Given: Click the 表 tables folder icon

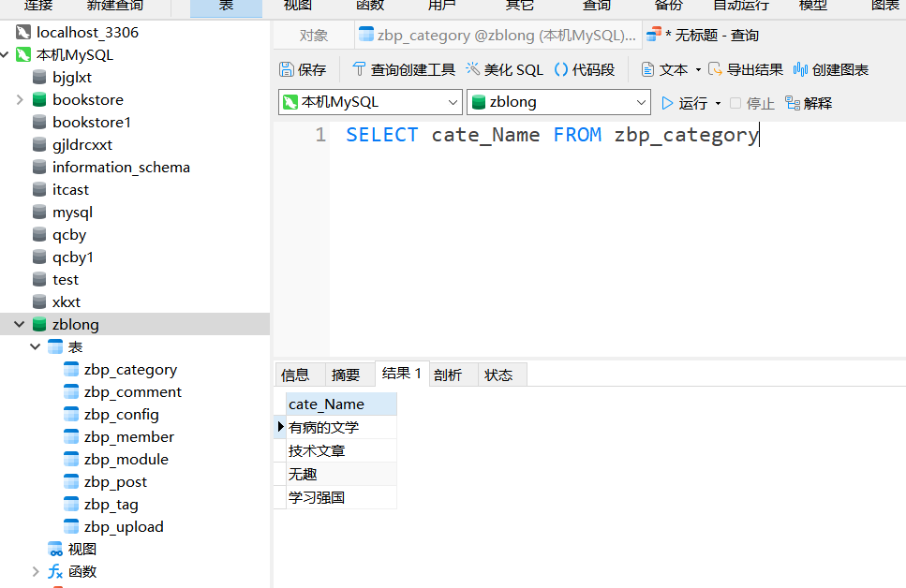Looking at the screenshot, I should tap(55, 346).
